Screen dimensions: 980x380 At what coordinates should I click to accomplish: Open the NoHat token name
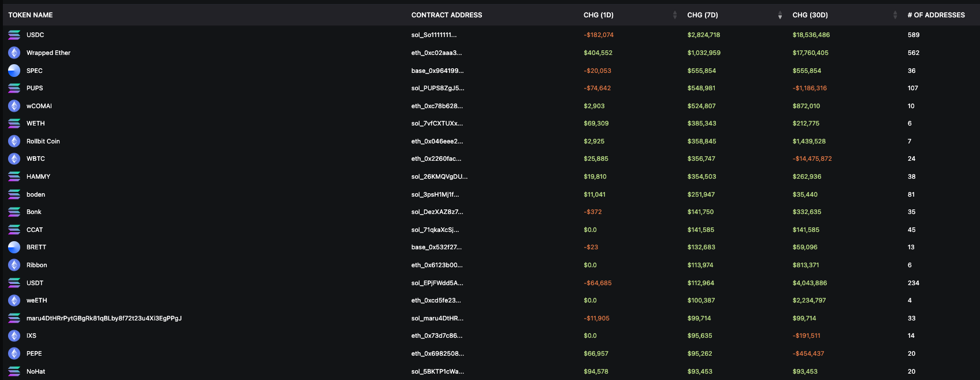[x=36, y=371]
